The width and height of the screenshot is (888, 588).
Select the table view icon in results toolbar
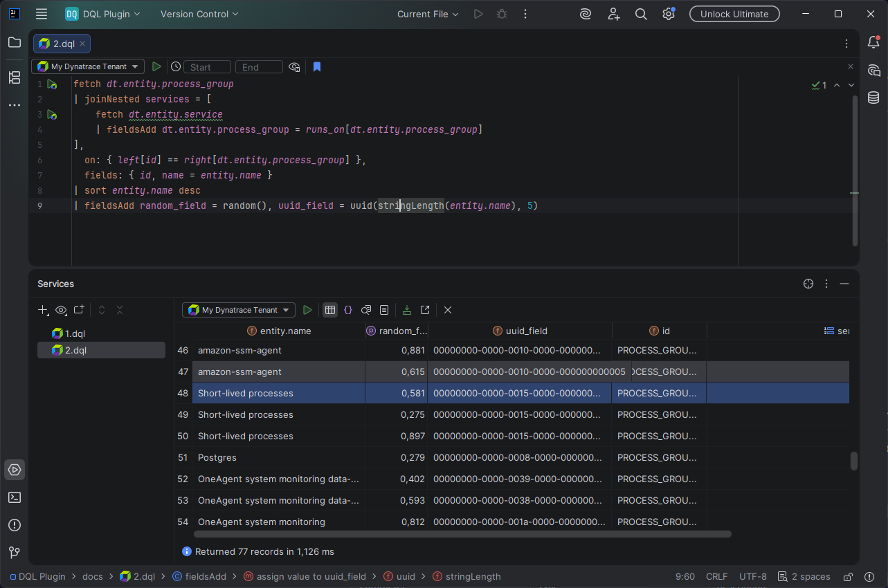pyautogui.click(x=329, y=309)
